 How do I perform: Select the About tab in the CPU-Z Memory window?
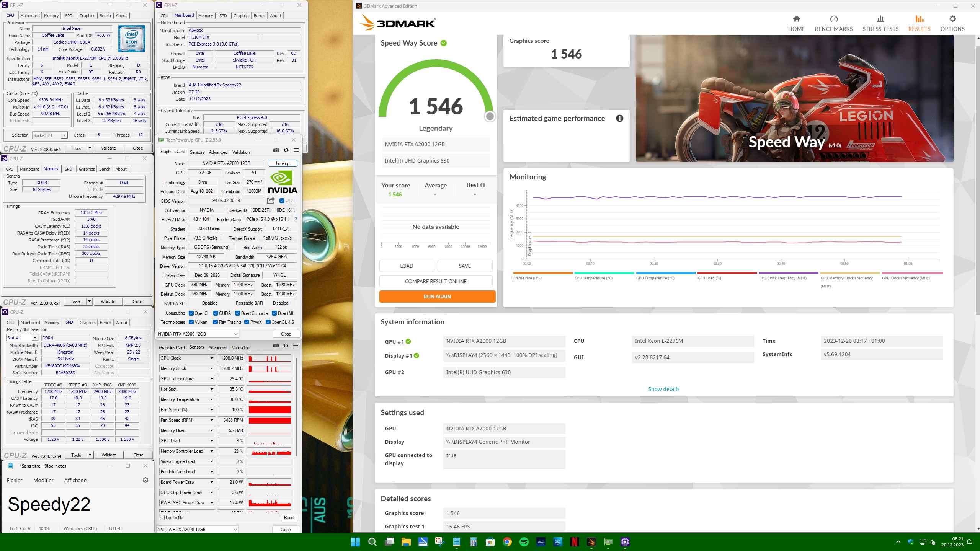point(121,169)
